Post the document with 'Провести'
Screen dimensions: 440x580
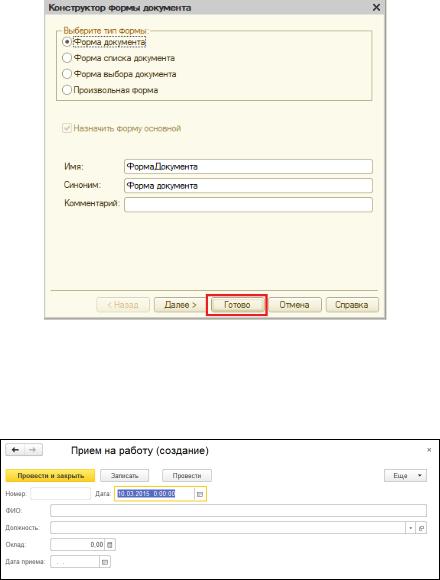[187, 476]
